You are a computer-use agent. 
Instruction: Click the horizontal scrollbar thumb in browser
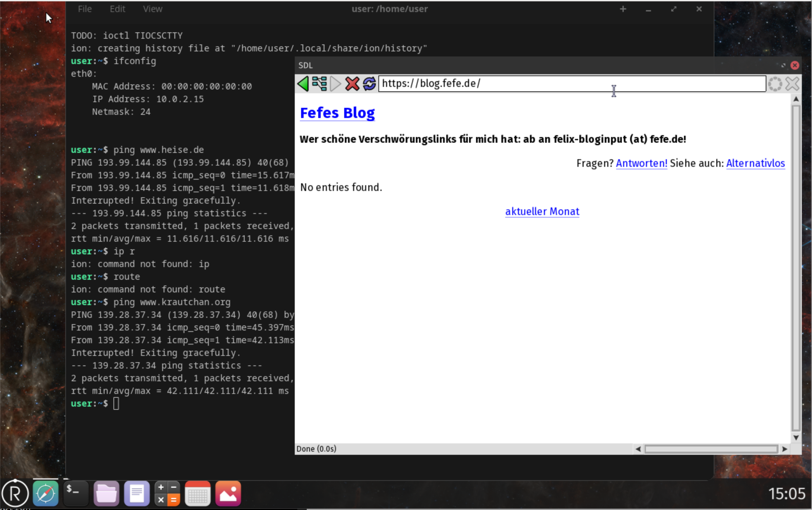[711, 449]
